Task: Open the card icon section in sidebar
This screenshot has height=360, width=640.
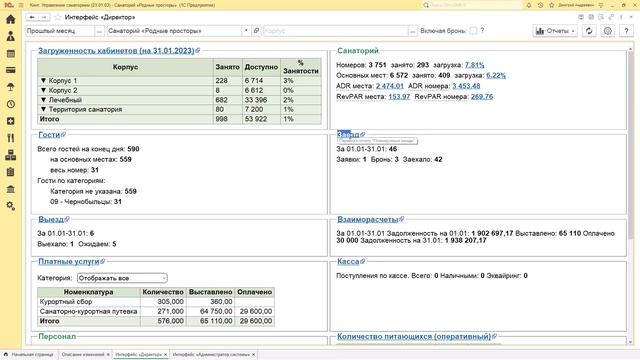Action: [11, 70]
